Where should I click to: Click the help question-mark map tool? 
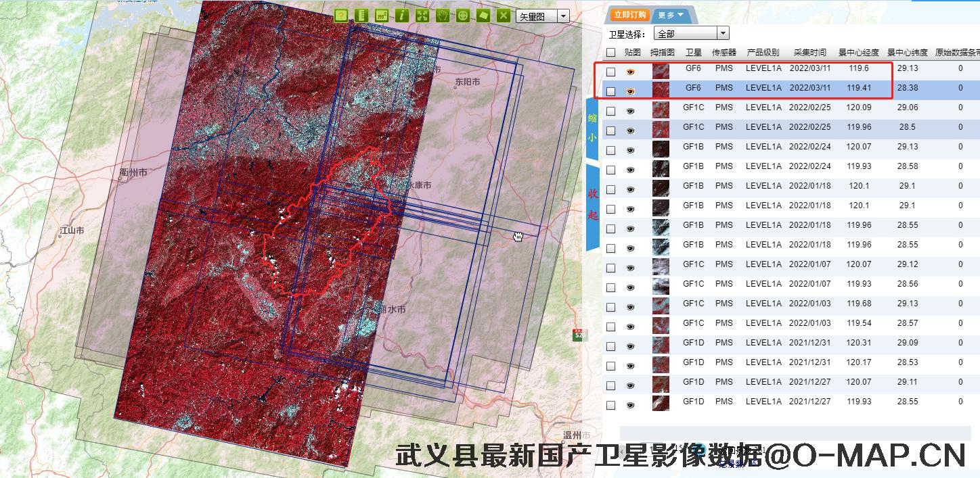(x=342, y=16)
